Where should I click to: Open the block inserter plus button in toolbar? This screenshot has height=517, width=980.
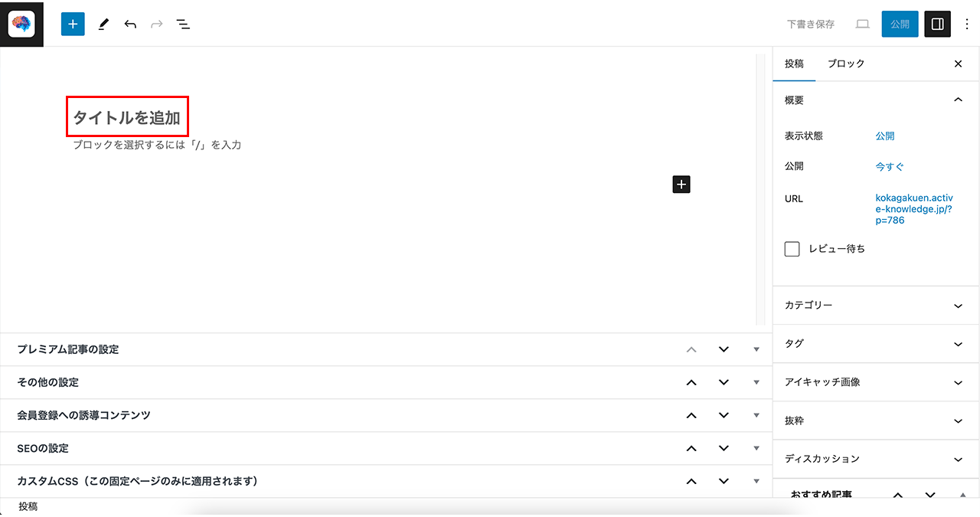73,24
